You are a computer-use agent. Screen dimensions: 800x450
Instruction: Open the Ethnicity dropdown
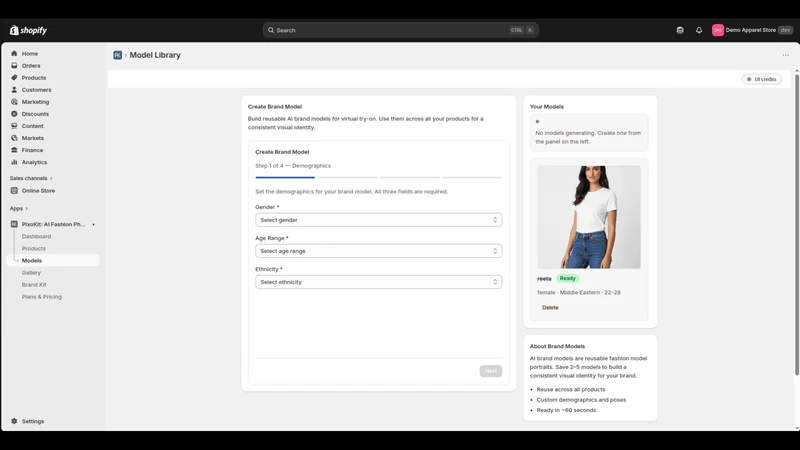click(x=379, y=282)
